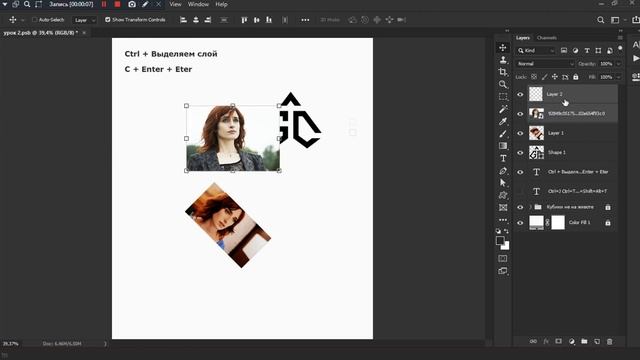The width and height of the screenshot is (640, 360).
Task: Select the Crop tool
Action: click(503, 72)
